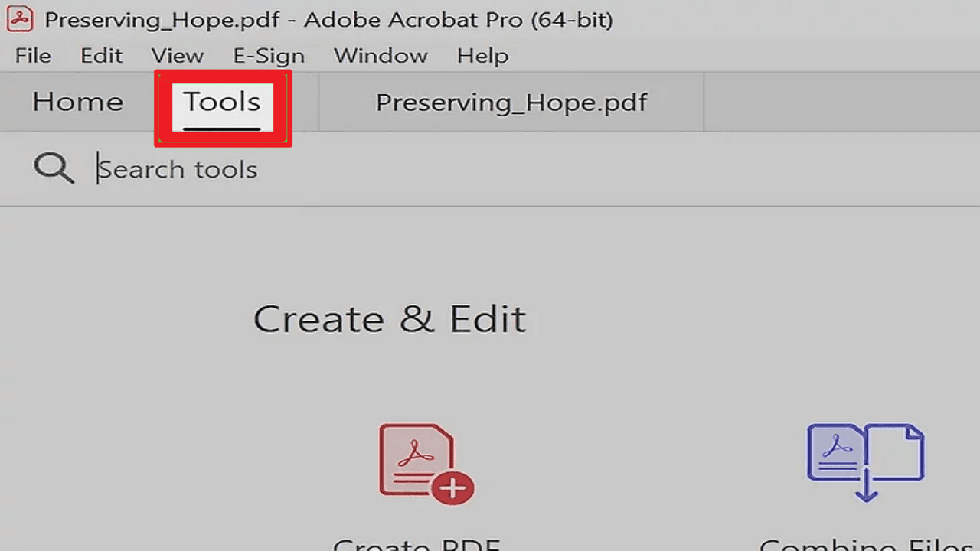Viewport: 980px width, 551px height.
Task: Click the magnifying glass search icon
Action: pyautogui.click(x=54, y=168)
